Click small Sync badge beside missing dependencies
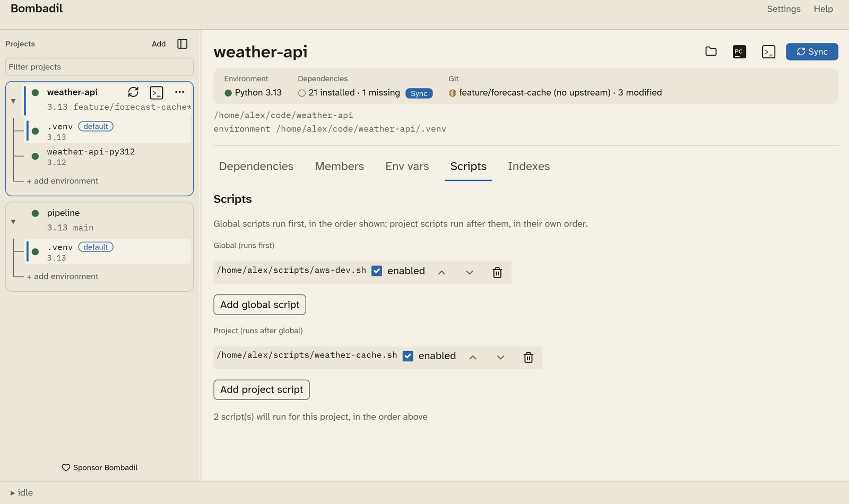Screen dimensions: 849x504 [419, 93]
